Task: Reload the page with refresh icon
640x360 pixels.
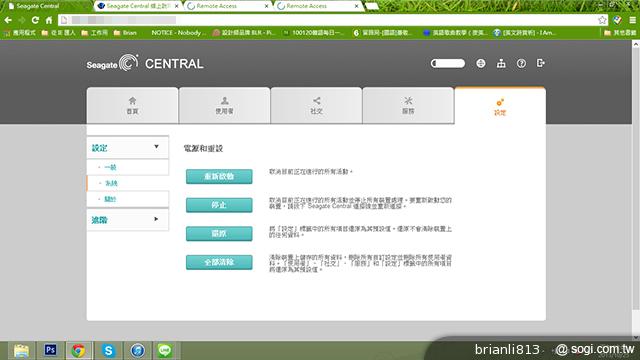Action: [x=35, y=20]
